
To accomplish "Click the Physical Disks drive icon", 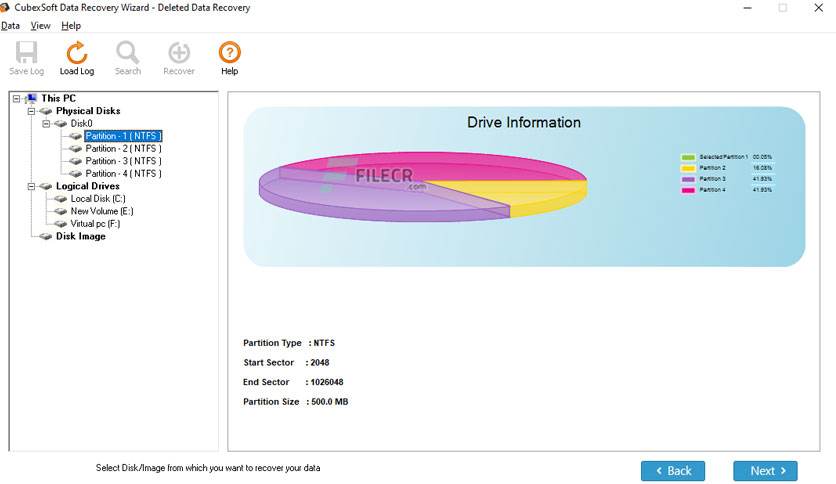I will click(x=46, y=111).
